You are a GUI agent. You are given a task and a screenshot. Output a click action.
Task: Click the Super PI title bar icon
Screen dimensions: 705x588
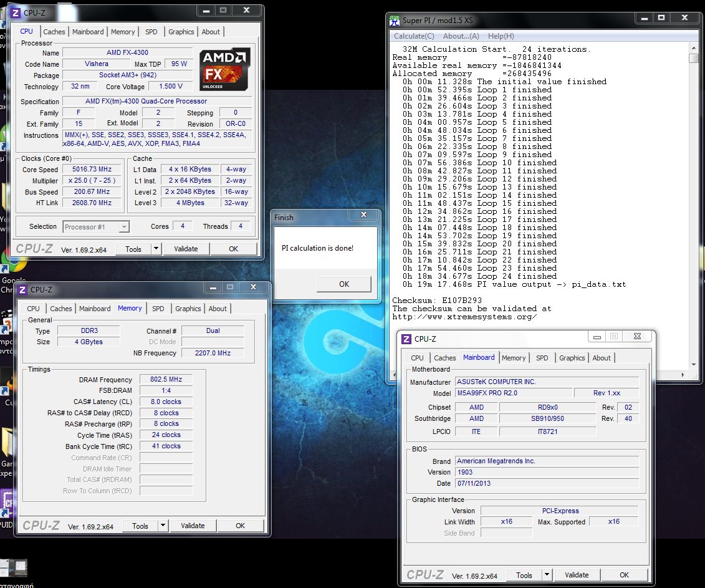(395, 20)
